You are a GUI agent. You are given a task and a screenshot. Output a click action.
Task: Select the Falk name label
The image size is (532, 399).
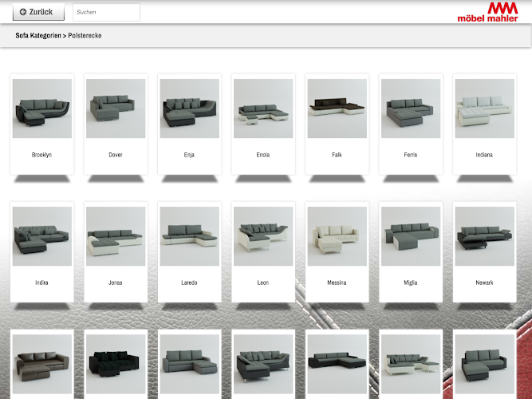(x=337, y=155)
